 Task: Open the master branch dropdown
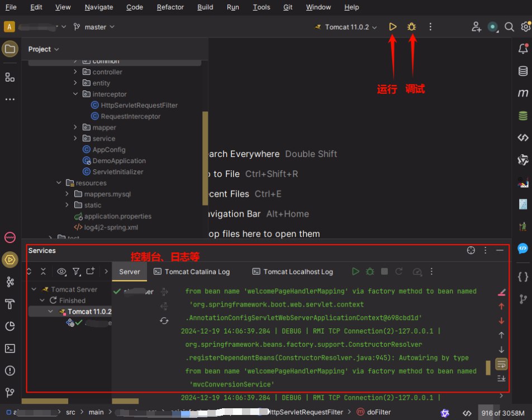click(94, 27)
